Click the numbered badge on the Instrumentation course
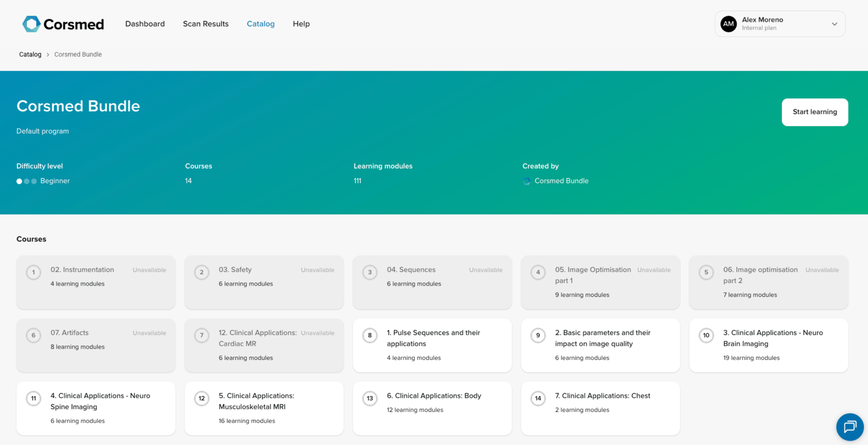868x445 pixels. tap(33, 272)
